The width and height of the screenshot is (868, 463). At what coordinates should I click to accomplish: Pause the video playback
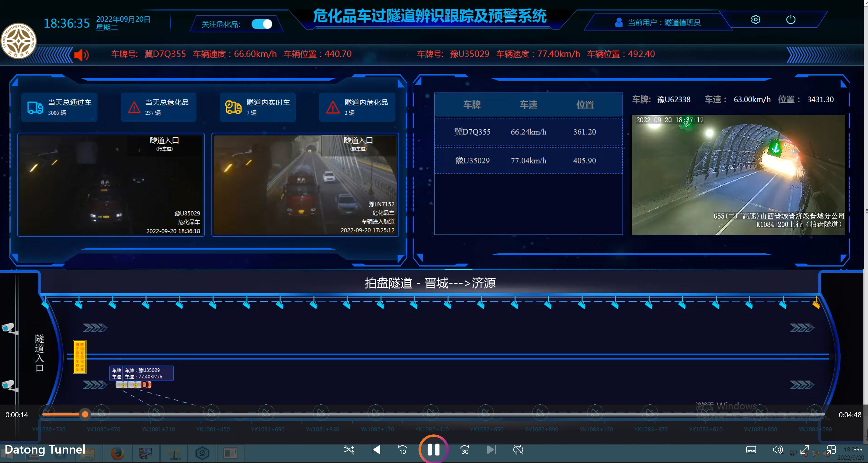pyautogui.click(x=433, y=450)
